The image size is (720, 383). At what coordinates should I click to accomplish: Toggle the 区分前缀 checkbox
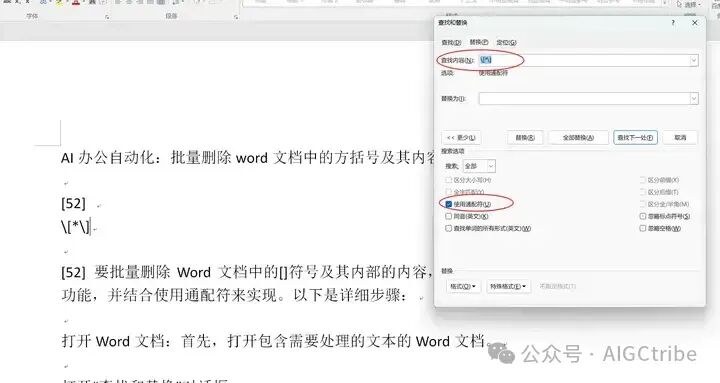pyautogui.click(x=643, y=180)
